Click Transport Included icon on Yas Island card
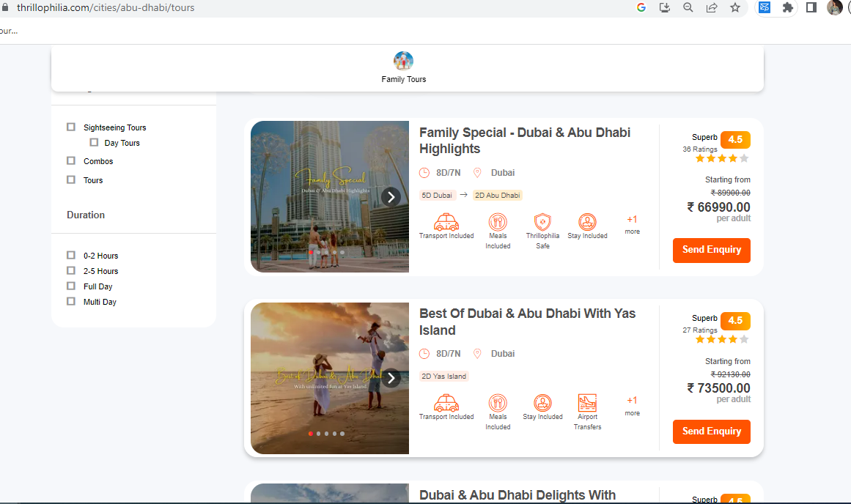This screenshot has width=851, height=504. click(446, 403)
